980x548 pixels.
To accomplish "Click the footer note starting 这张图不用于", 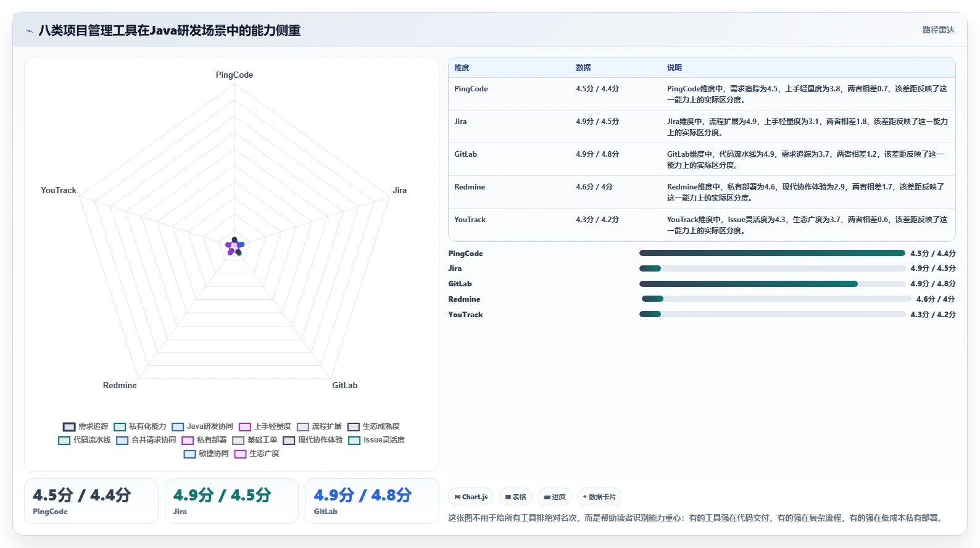I will (697, 518).
